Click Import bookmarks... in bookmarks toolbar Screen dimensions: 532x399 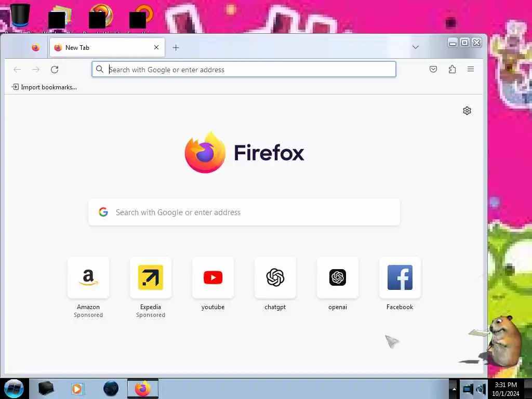point(44,87)
